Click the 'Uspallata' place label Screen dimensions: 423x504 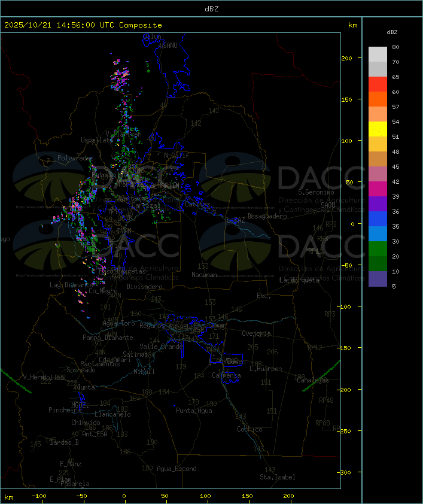tap(97, 140)
